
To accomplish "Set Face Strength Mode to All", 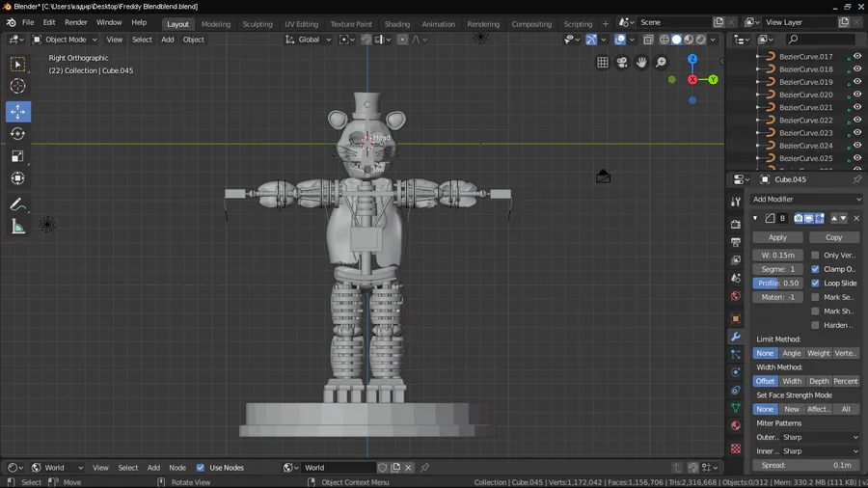I will (x=845, y=410).
